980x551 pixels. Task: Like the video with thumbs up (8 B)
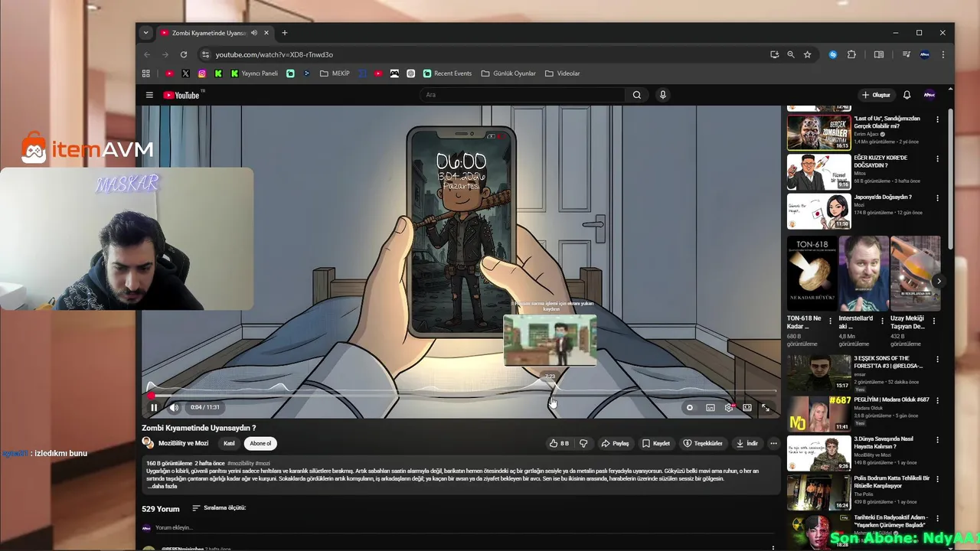pyautogui.click(x=559, y=443)
